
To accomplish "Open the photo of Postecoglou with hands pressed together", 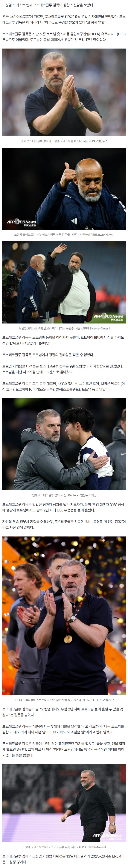I will pyautogui.click(x=64, y=92).
